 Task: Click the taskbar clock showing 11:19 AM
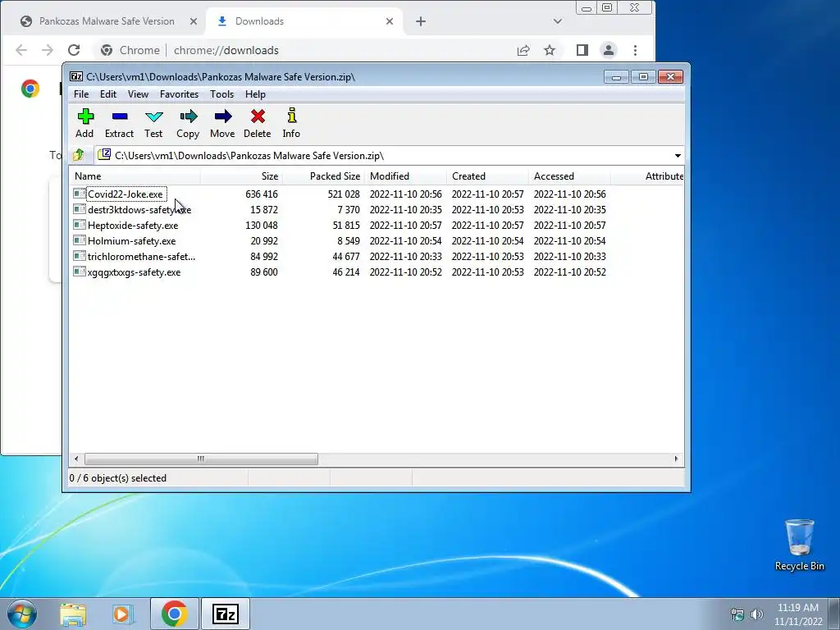pyautogui.click(x=798, y=614)
